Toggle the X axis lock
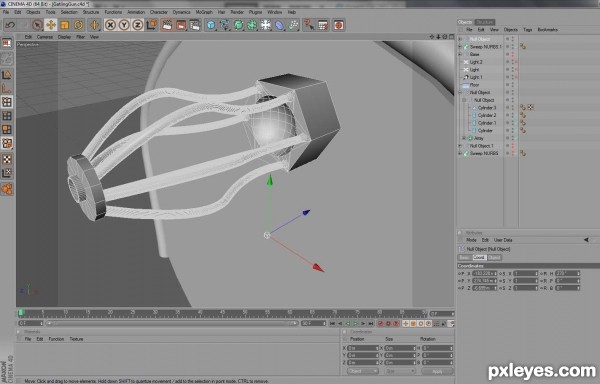Viewport: 600px width, 384px height. pyautogui.click(x=110, y=25)
